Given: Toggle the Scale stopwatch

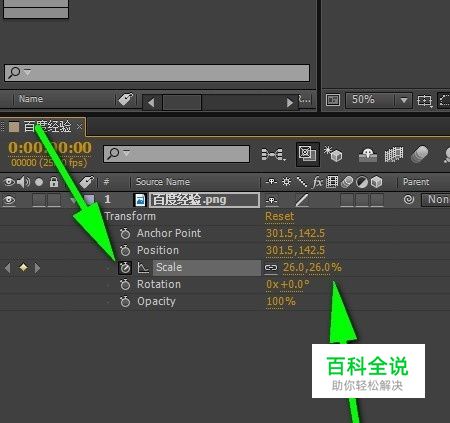Looking at the screenshot, I should pyautogui.click(x=125, y=268).
